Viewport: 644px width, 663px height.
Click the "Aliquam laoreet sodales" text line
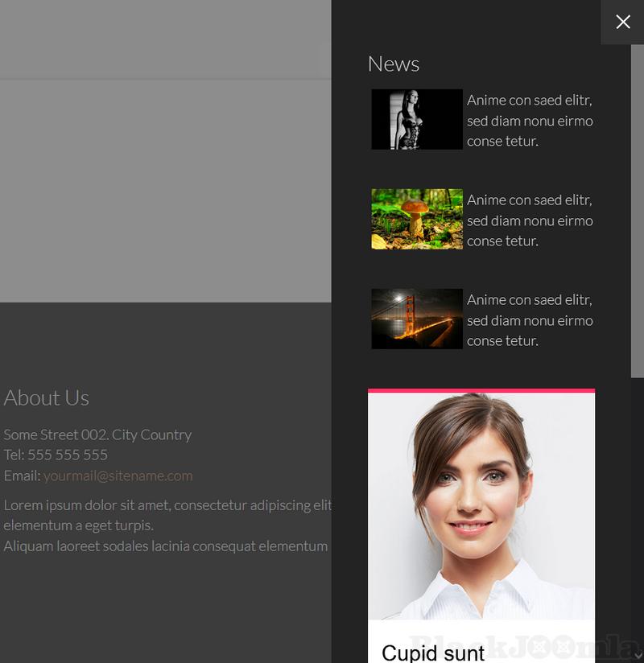165,546
